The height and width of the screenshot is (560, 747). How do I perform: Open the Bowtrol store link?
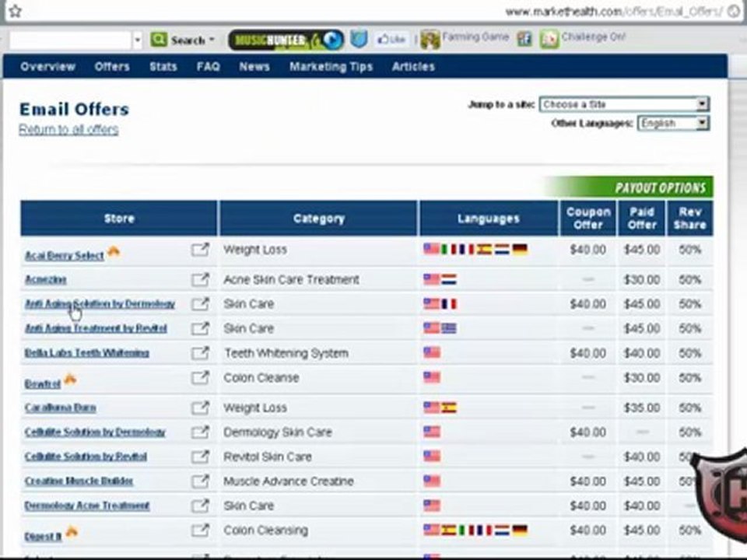(x=42, y=383)
